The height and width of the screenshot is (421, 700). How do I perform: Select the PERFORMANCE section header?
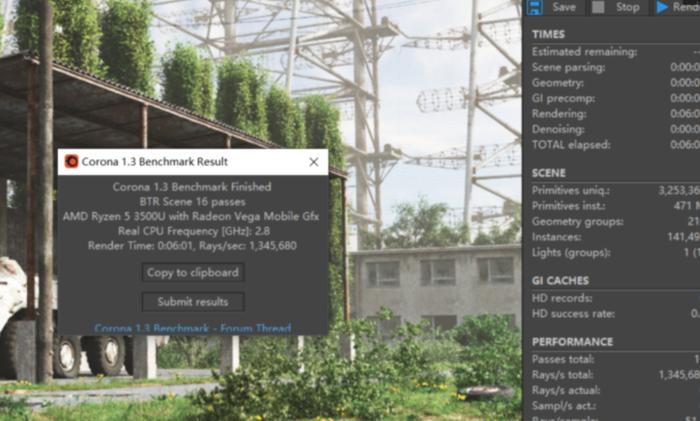click(x=572, y=342)
